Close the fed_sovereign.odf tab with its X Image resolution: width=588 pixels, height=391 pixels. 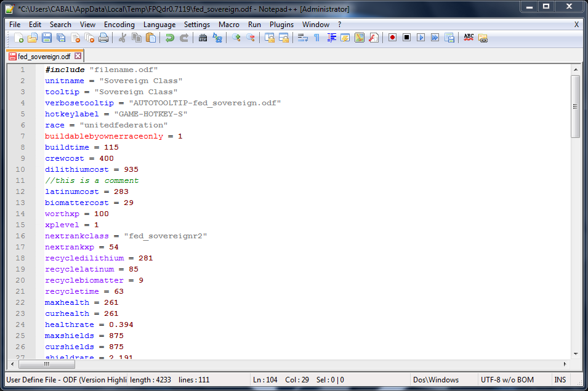78,56
